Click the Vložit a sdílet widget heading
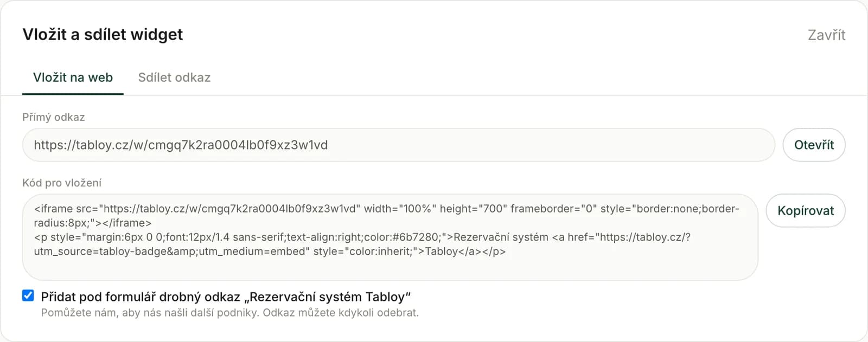Screen dimensions: 868x342 click(103, 35)
